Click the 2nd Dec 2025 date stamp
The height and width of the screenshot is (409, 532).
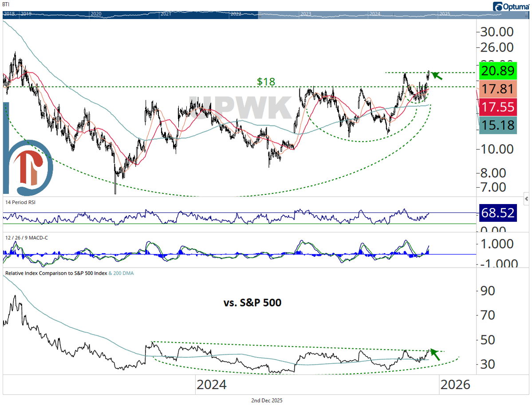267,400
